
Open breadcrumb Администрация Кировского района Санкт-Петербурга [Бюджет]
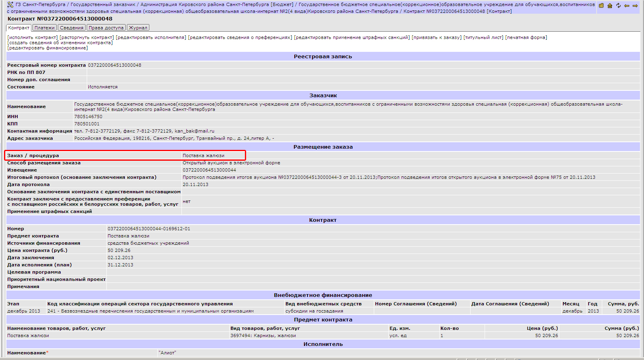tap(217, 4)
